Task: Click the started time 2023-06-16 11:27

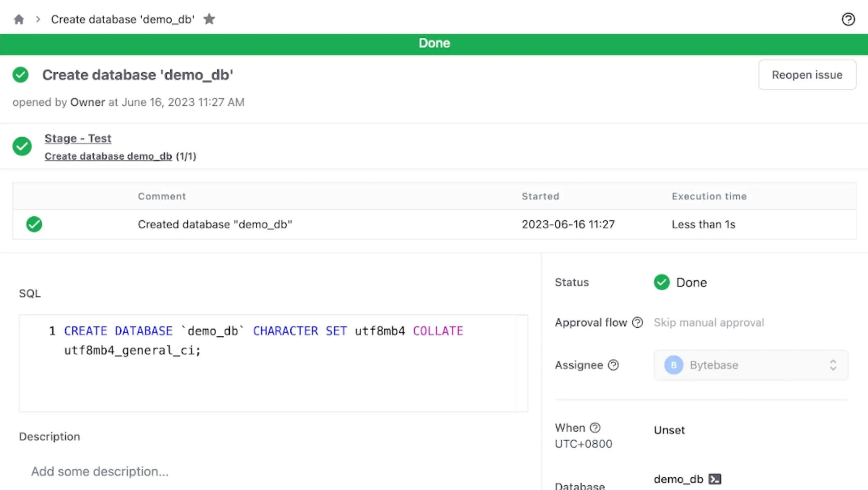Action: [568, 224]
